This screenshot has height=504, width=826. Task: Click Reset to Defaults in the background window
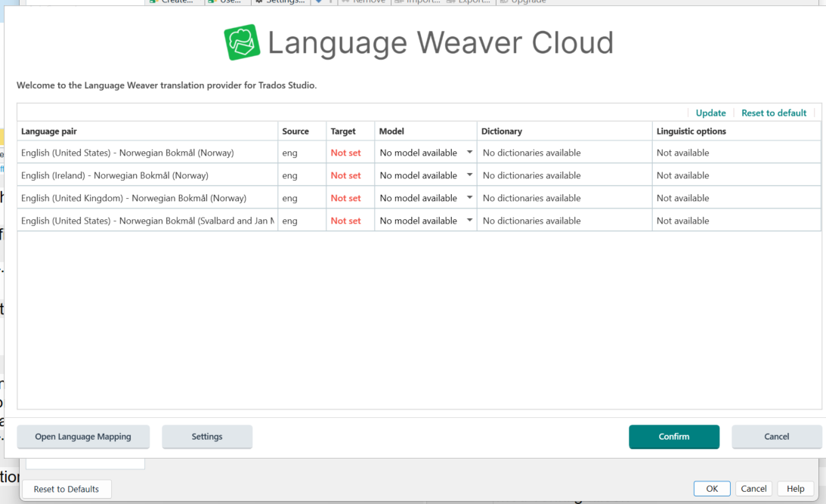coord(67,489)
